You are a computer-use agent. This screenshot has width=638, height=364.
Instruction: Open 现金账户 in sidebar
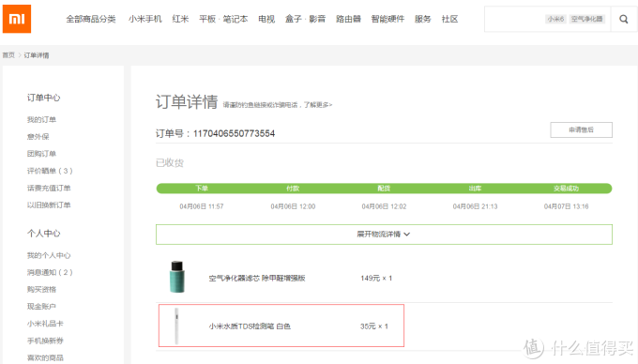click(41, 307)
